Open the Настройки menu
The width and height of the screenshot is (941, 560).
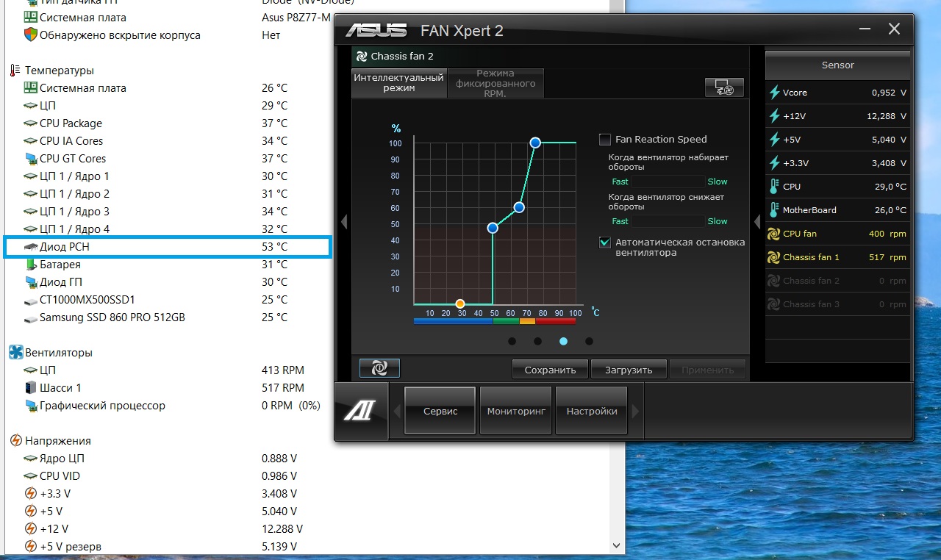click(x=592, y=412)
